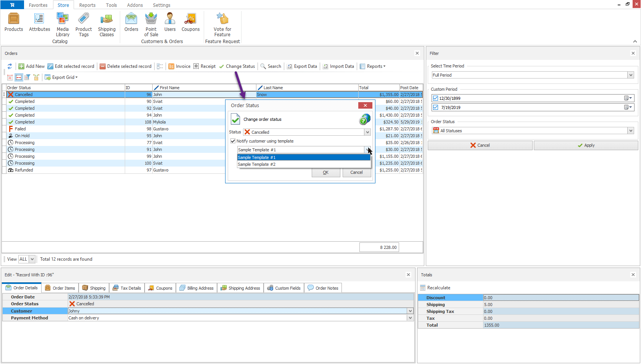Click Change Status toolbar button
The height and width of the screenshot is (364, 641).
[x=237, y=66]
